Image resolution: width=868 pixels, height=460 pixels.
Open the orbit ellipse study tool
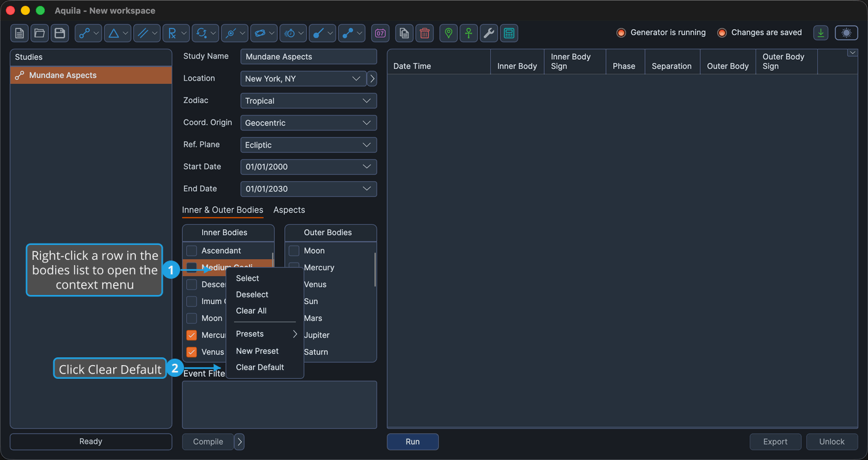[x=263, y=33]
